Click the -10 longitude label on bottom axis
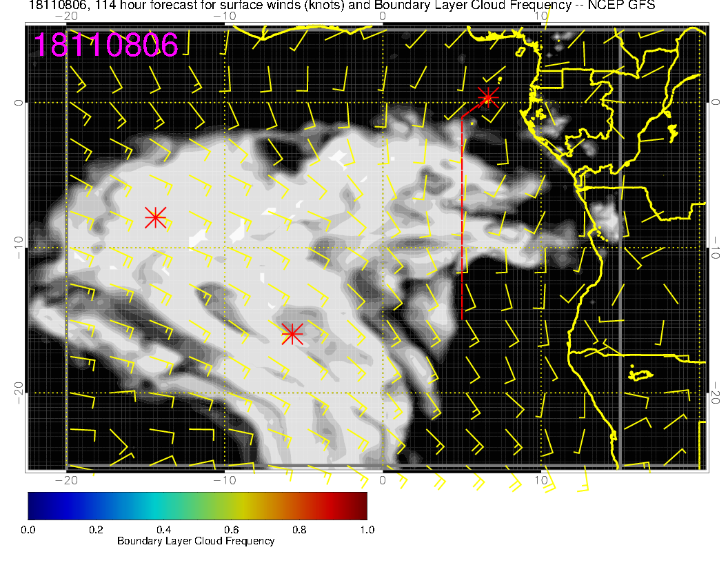This screenshot has width=728, height=563. pyautogui.click(x=225, y=480)
